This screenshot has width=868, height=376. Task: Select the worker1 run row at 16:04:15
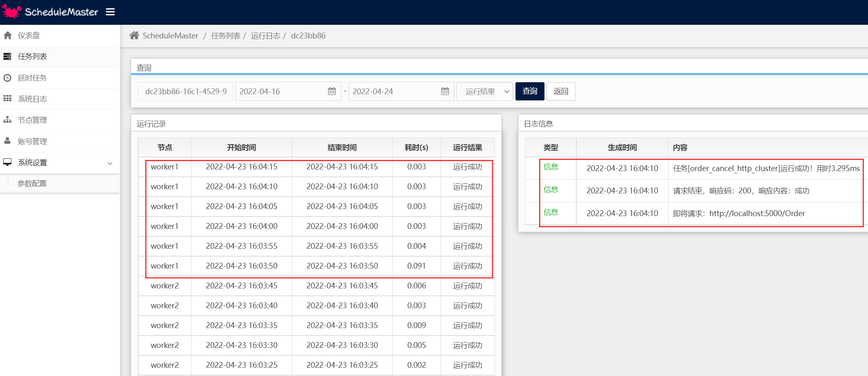[x=317, y=167]
